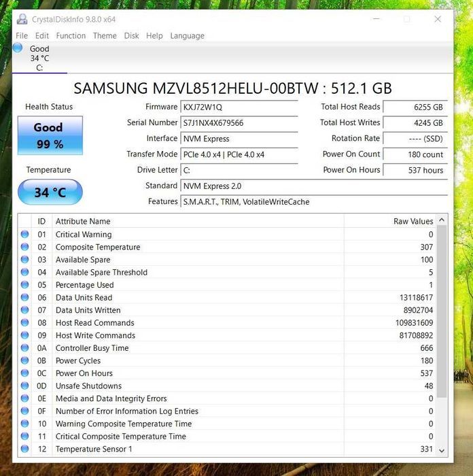Click the Interface field NVM Express
Screen dimensions: 473x476
click(x=239, y=139)
